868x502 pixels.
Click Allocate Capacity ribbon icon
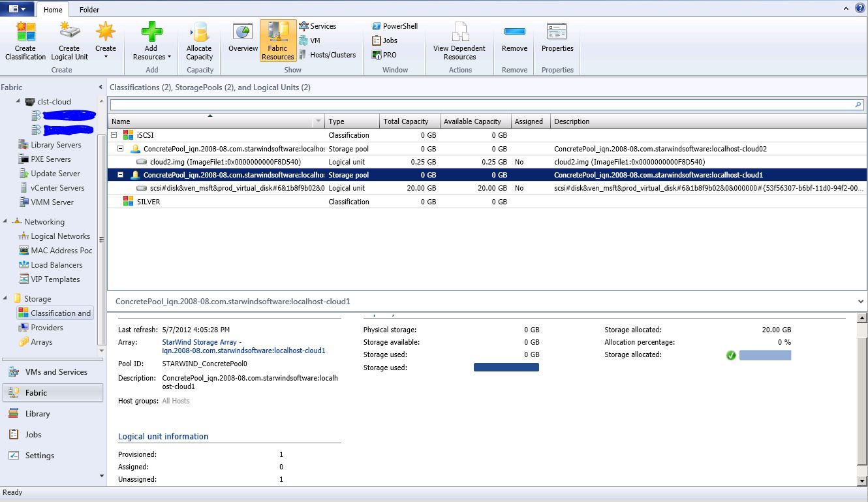pos(199,41)
